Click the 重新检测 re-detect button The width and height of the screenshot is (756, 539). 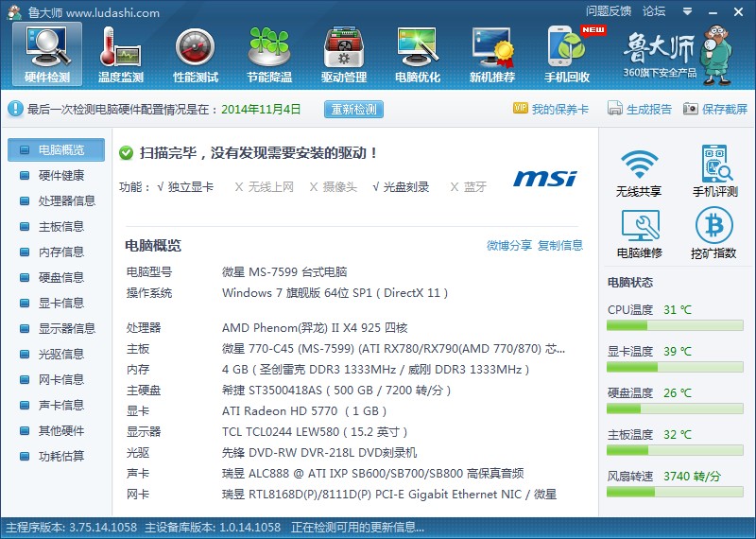[353, 109]
